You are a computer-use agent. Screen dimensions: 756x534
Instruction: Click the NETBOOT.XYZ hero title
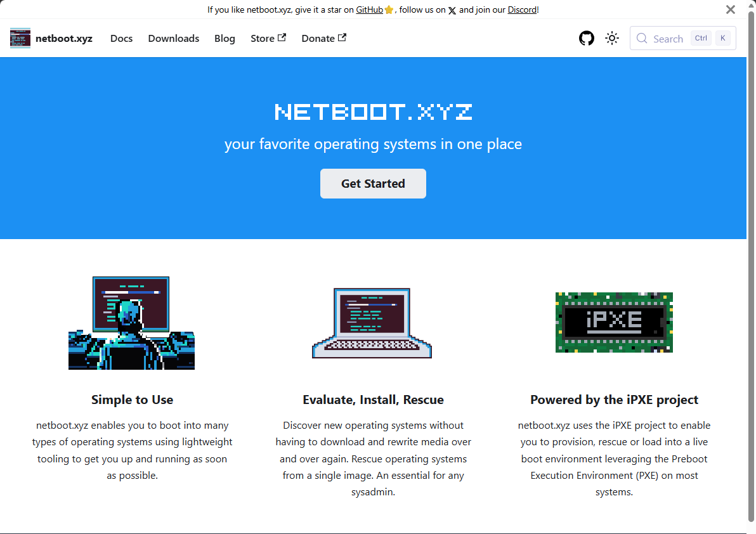click(373, 112)
